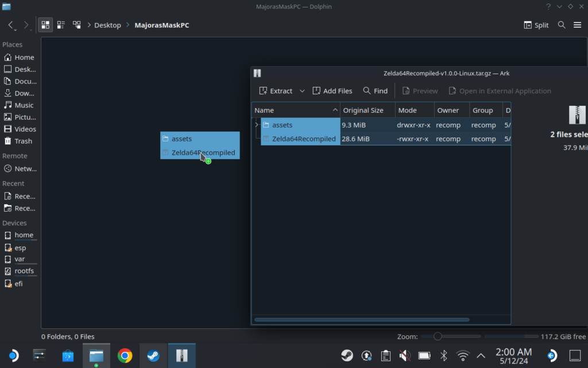
Task: Open second Recent entry in sidebar
Action: (20, 208)
